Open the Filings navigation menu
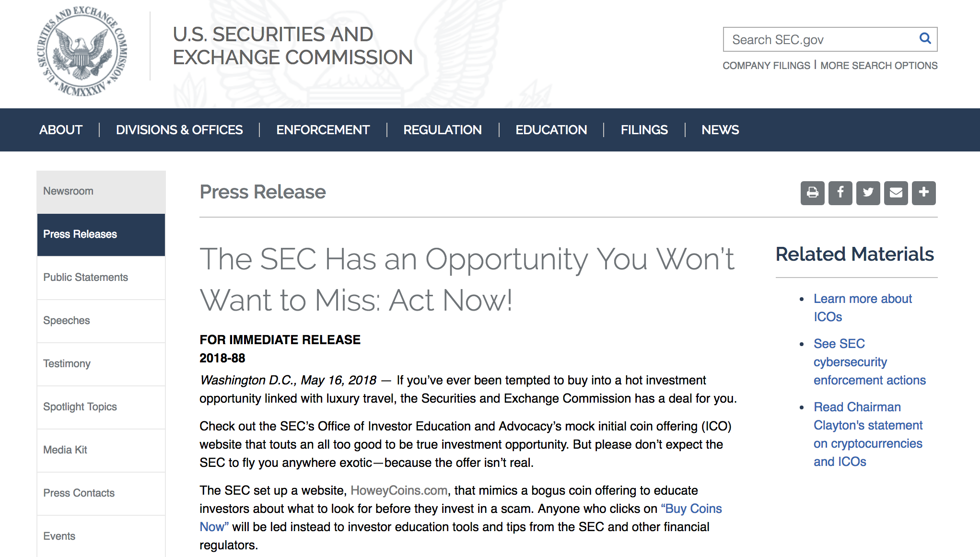This screenshot has height=557, width=980. [644, 130]
